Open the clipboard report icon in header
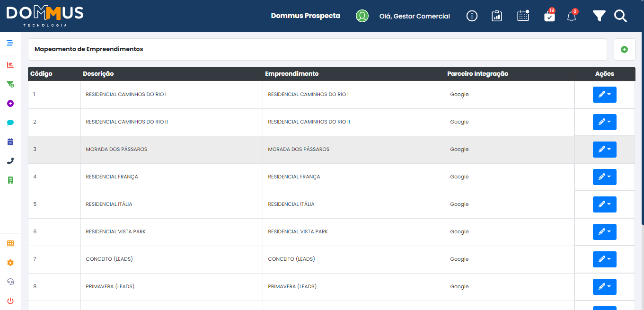 click(x=497, y=16)
